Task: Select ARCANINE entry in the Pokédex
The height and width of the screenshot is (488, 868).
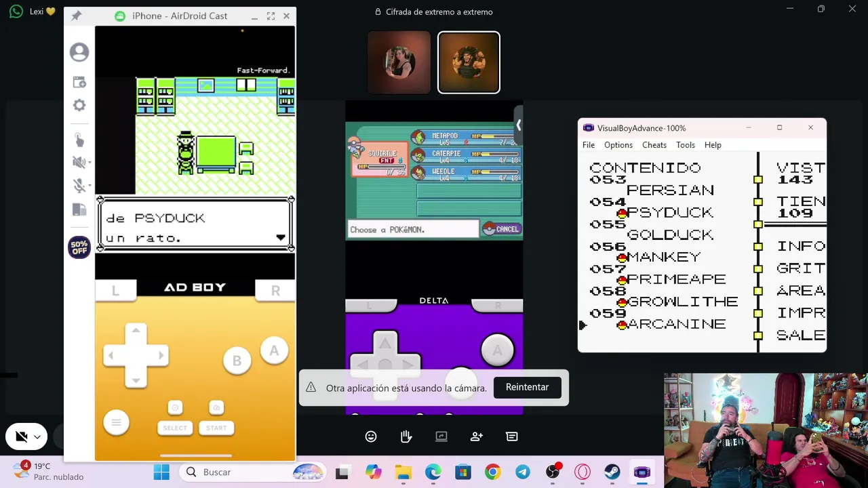Action: (x=677, y=324)
